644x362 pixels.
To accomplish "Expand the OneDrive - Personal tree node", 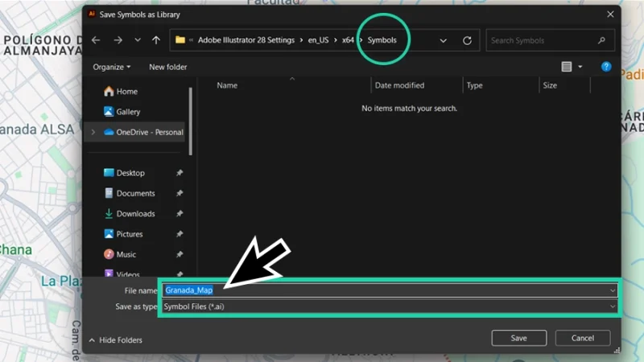I will (x=93, y=132).
